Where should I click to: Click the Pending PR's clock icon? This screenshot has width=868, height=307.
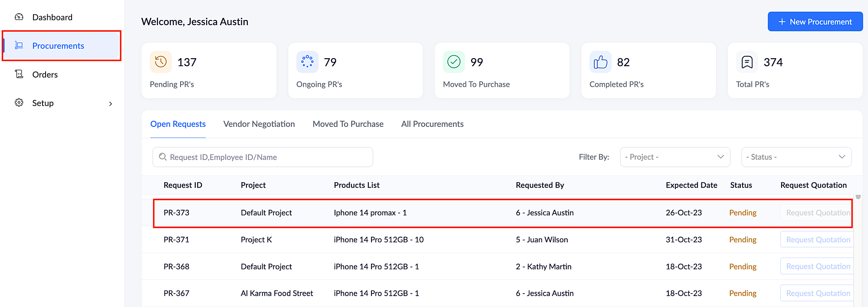click(161, 62)
